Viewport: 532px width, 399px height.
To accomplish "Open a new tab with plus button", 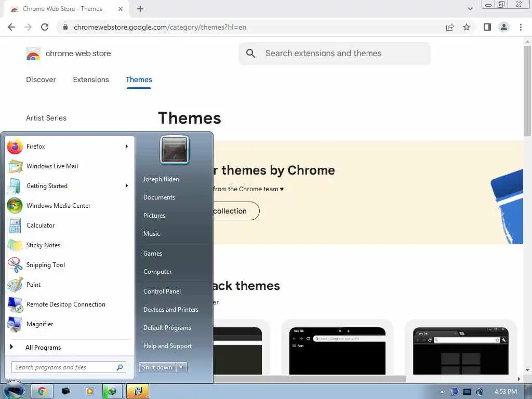I will coord(140,9).
